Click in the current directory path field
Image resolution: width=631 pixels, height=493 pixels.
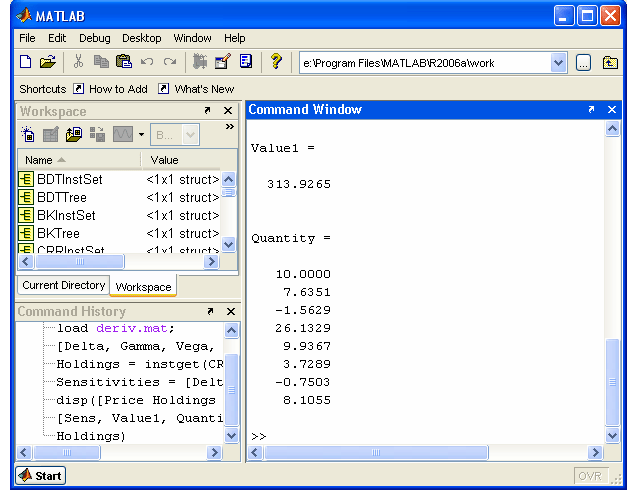pyautogui.click(x=426, y=63)
